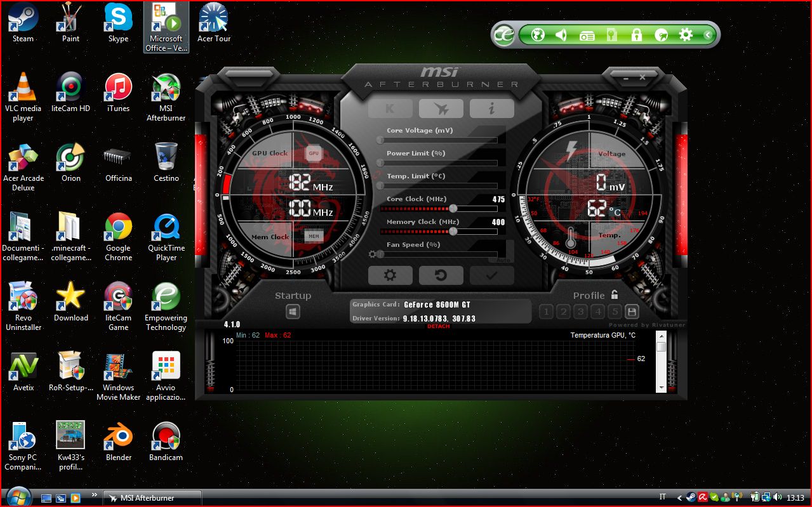Toggle the Profile lock icon
Image resolution: width=812 pixels, height=507 pixels.
(x=614, y=294)
